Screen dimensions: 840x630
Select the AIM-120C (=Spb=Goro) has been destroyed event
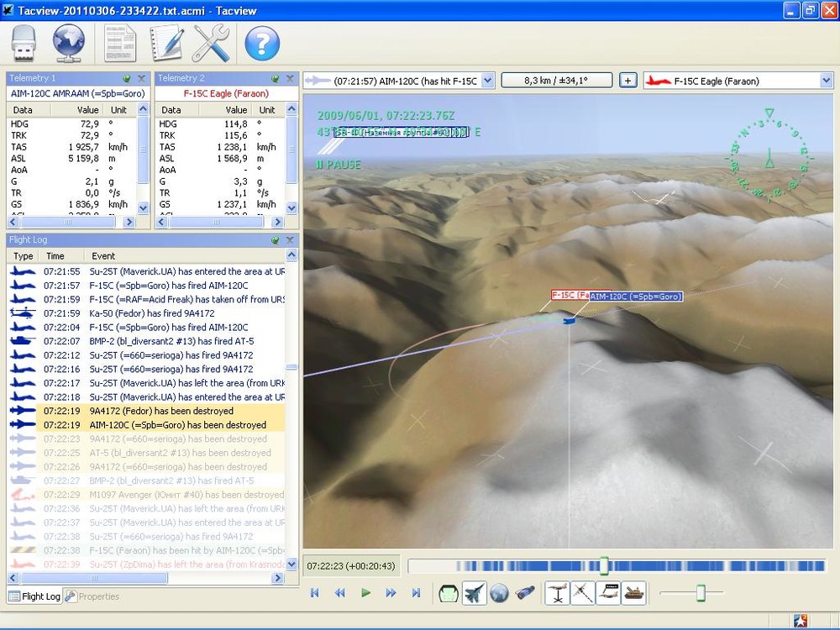tap(145, 425)
